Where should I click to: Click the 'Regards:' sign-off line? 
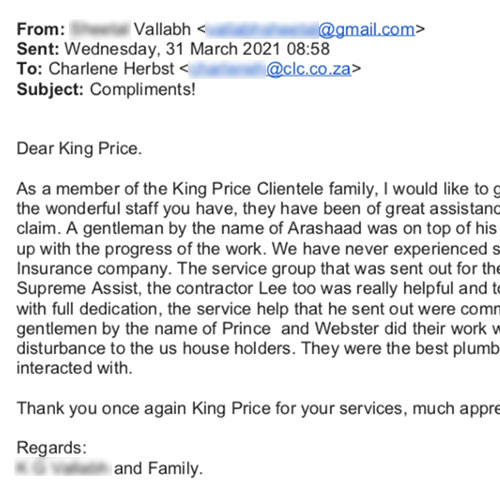(52, 448)
